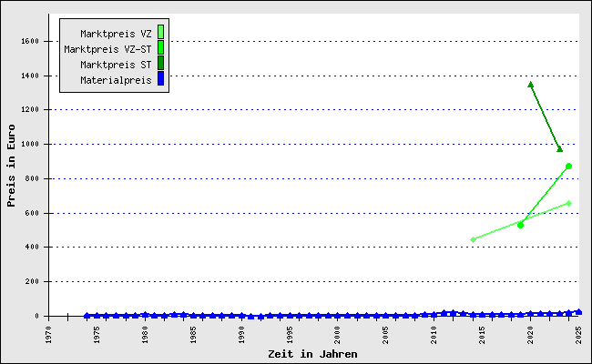The image size is (592, 364).
Task: Click the 'Zeit in Jahren' x-axis title
Action: coord(312,354)
